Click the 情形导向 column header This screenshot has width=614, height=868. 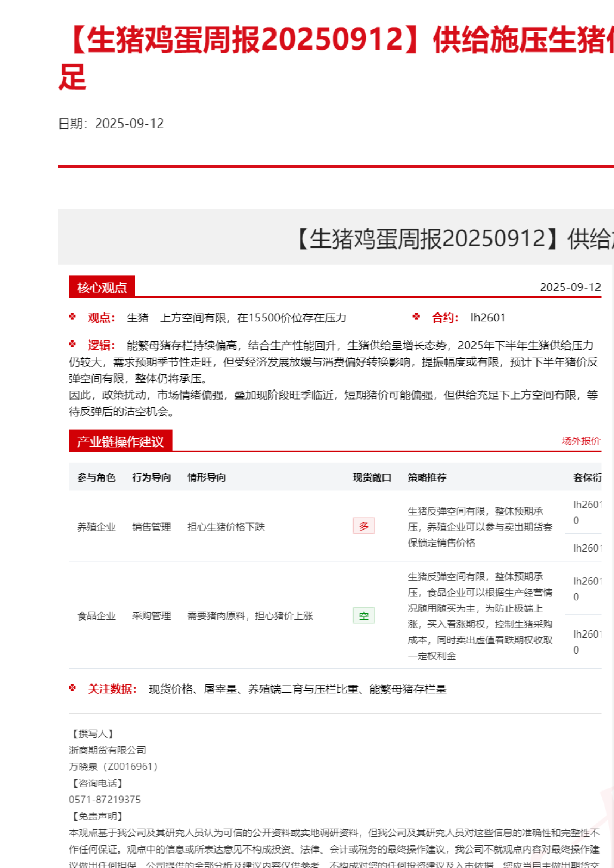(x=206, y=477)
